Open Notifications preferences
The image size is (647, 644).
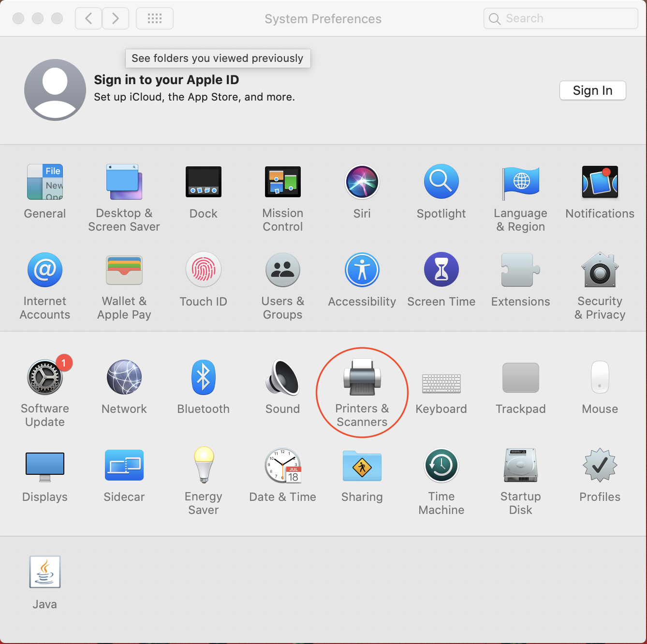tap(600, 182)
